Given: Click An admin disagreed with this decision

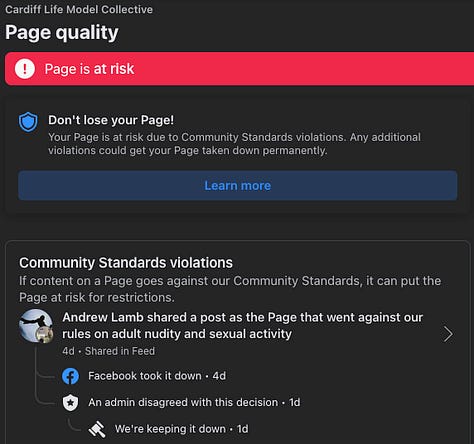Looking at the screenshot, I should 194,402.
